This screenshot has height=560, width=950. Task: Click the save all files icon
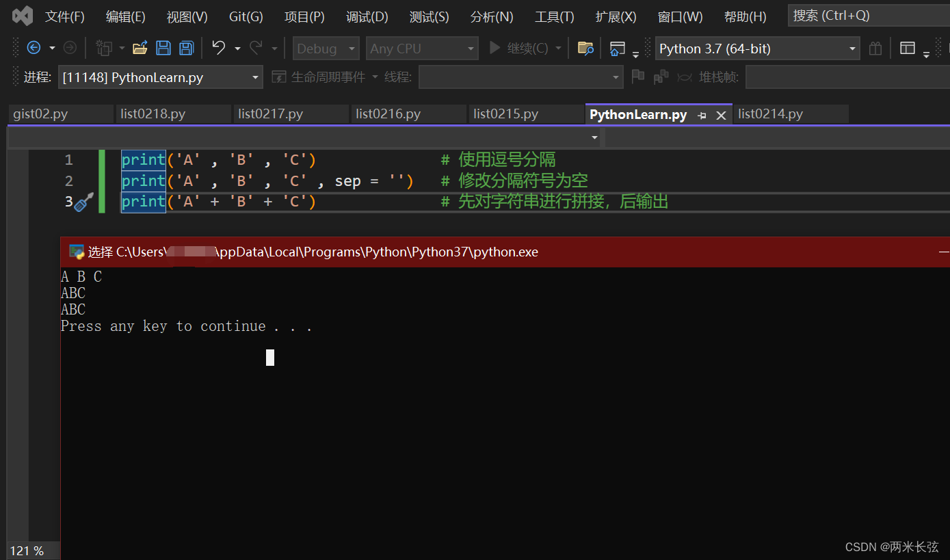click(186, 48)
